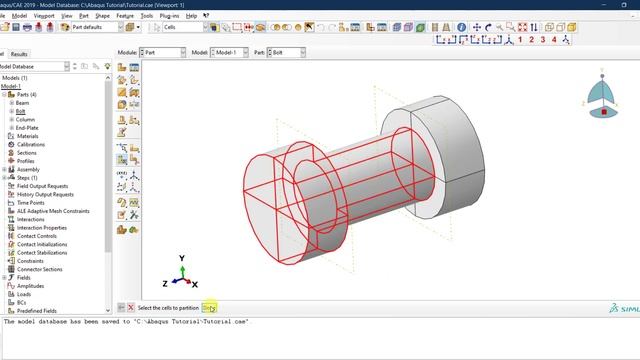Click the Cycle View arrows icon
This screenshot has height=360, width=640.
[534, 27]
